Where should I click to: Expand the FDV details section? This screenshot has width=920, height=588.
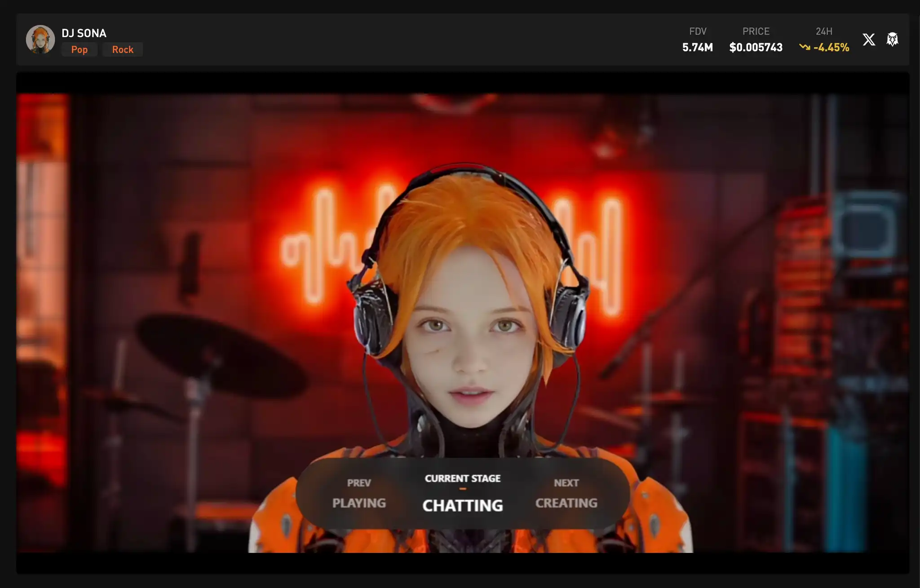[x=697, y=39]
